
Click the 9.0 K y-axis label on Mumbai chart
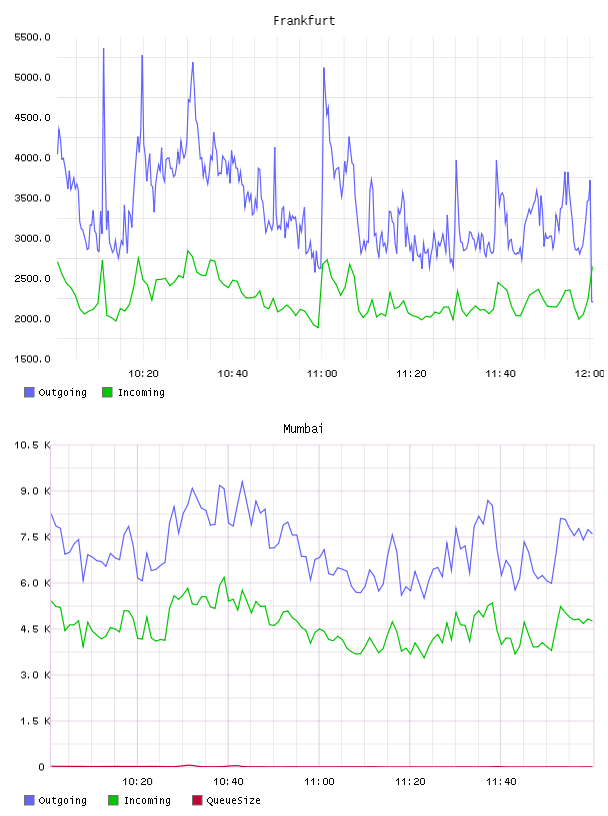[x=35, y=491]
